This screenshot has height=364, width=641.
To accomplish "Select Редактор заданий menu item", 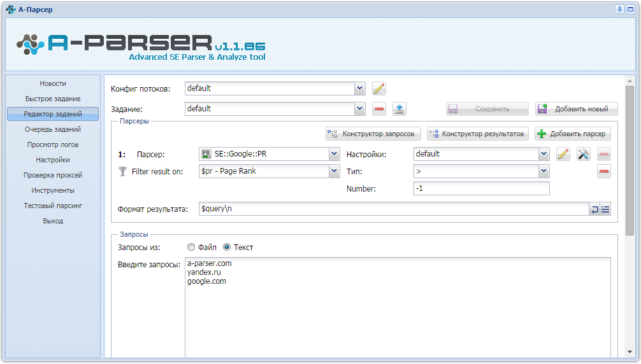I will tap(53, 114).
